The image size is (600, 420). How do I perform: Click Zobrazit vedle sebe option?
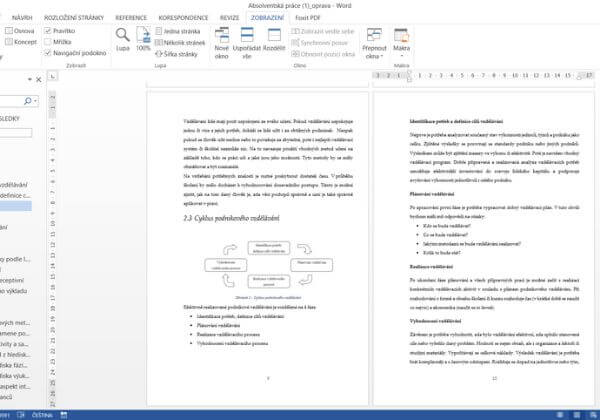[x=323, y=31]
